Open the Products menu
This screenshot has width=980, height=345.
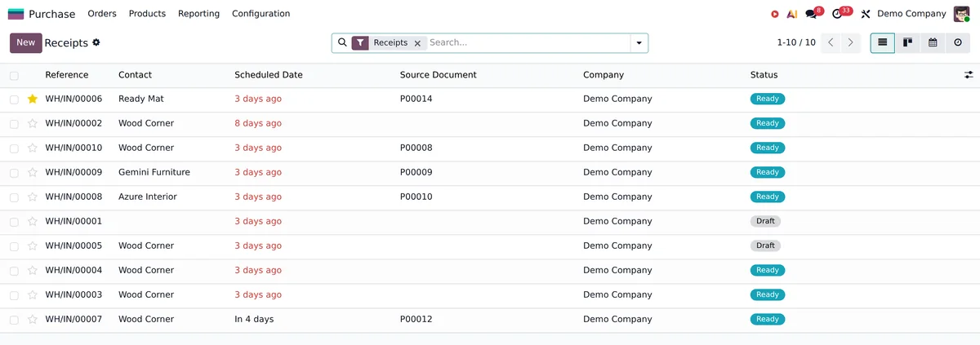click(147, 14)
